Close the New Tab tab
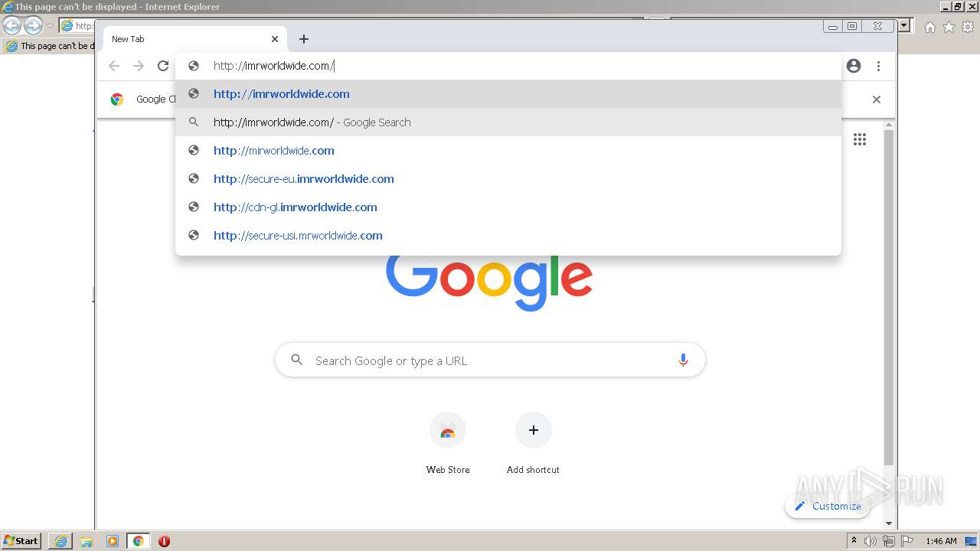 [x=275, y=39]
